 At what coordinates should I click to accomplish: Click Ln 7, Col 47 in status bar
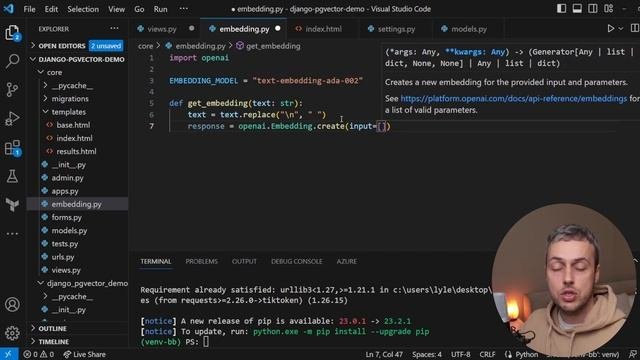click(384, 354)
